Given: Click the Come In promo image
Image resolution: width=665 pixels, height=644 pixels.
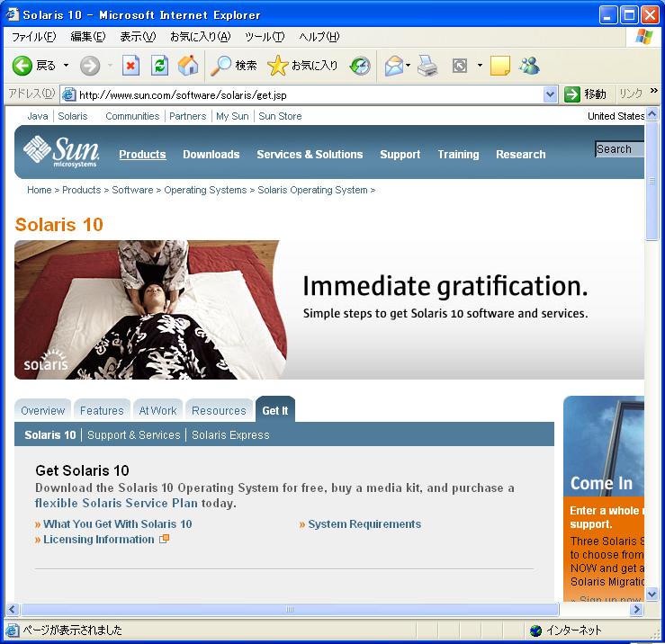Looking at the screenshot, I should click(x=604, y=446).
